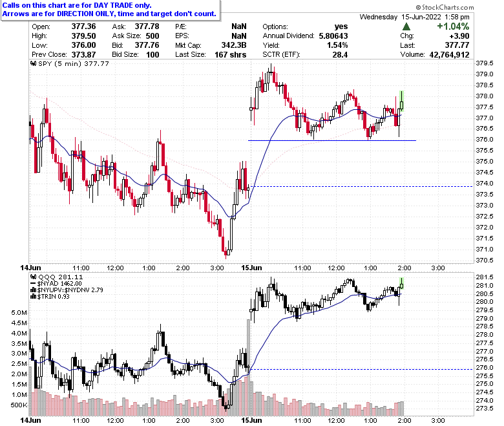Click the 500K volume axis label
Screen dimensions: 504x426
point(19,405)
